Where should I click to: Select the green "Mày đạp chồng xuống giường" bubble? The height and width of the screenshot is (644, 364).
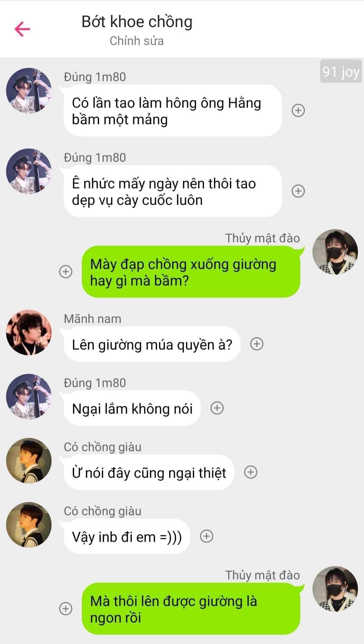coord(191,272)
